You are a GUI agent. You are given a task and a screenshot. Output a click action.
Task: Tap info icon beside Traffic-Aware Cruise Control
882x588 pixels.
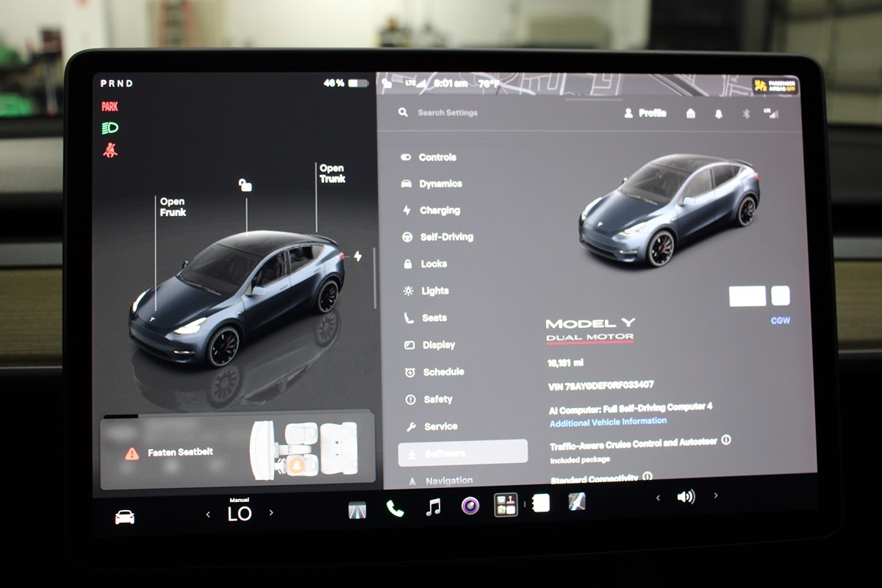(726, 440)
